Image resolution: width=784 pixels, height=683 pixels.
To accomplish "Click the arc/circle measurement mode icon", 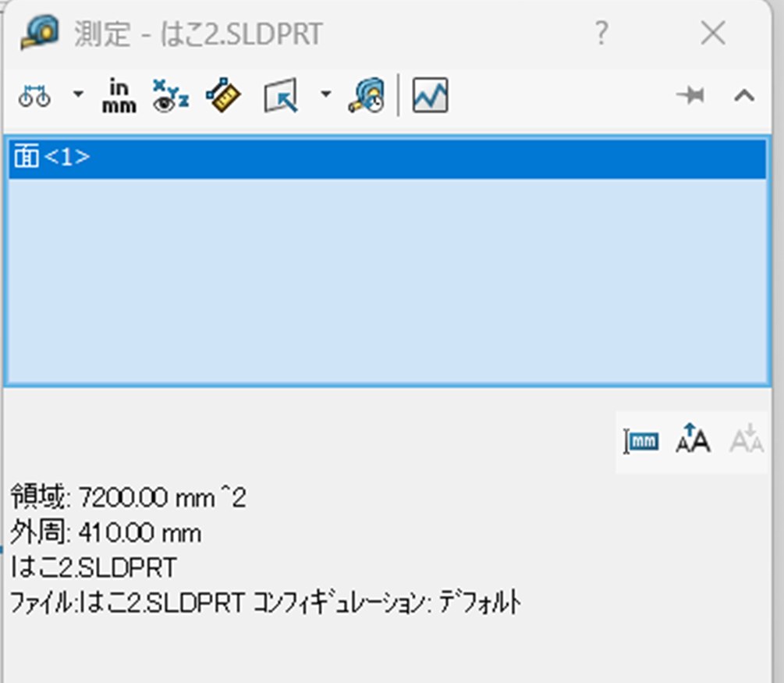I will tap(34, 95).
